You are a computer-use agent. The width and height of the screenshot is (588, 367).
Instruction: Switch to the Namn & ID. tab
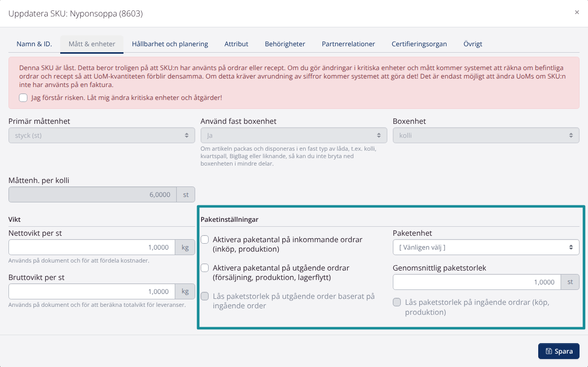tap(34, 44)
